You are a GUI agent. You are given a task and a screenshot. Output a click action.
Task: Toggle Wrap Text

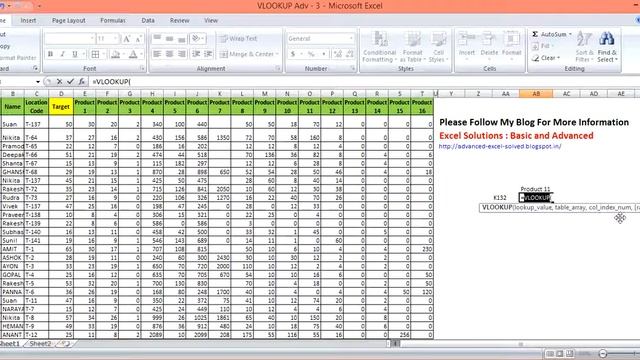(x=238, y=39)
